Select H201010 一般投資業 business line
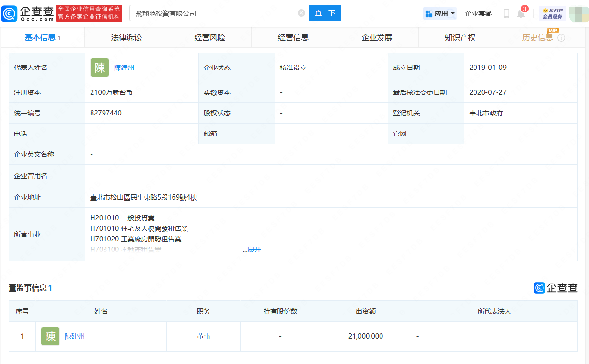Viewport: 589px width, 364px height. (122, 218)
